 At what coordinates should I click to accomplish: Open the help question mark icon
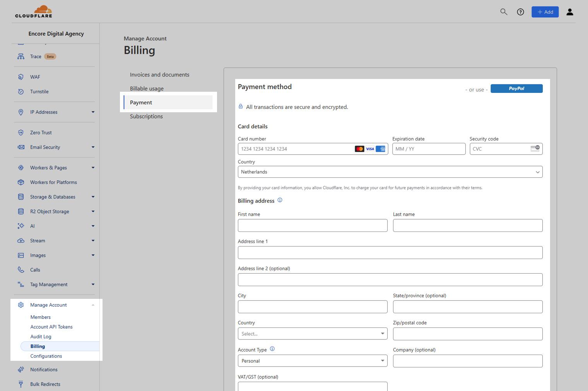pyautogui.click(x=520, y=12)
